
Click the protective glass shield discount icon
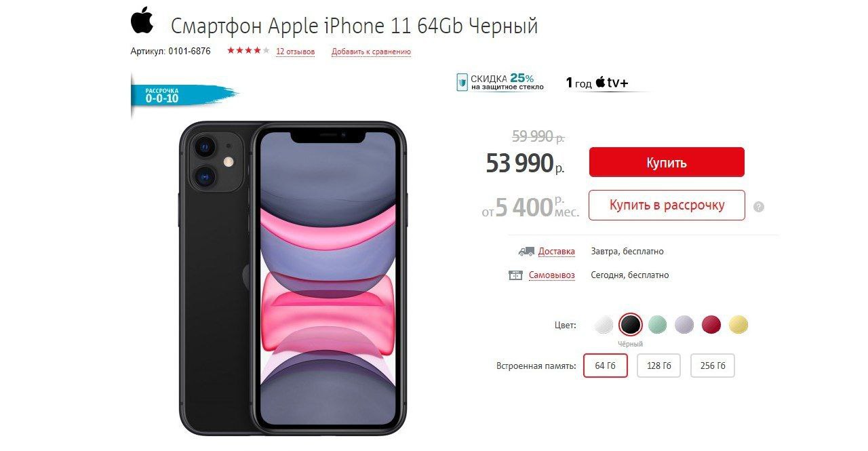click(462, 82)
